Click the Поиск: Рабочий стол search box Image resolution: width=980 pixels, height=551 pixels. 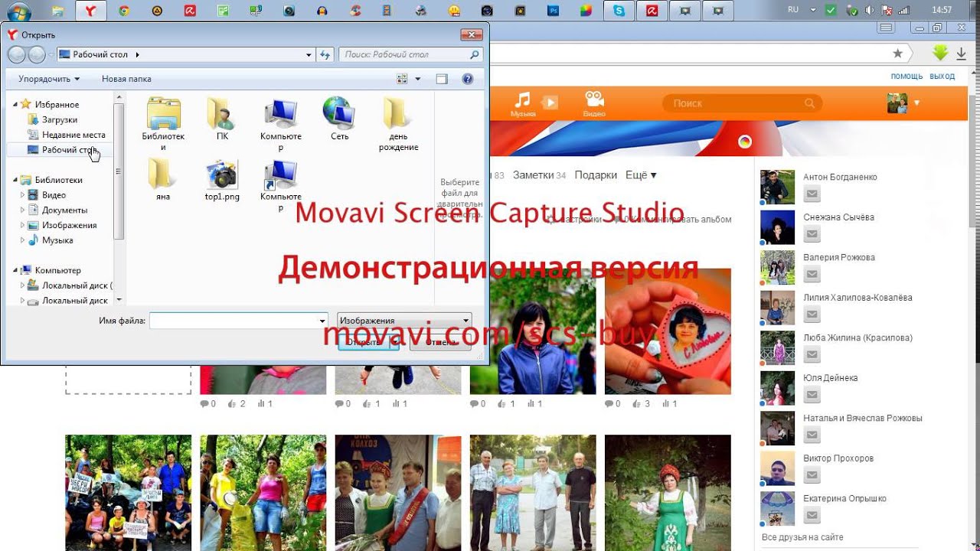[410, 54]
